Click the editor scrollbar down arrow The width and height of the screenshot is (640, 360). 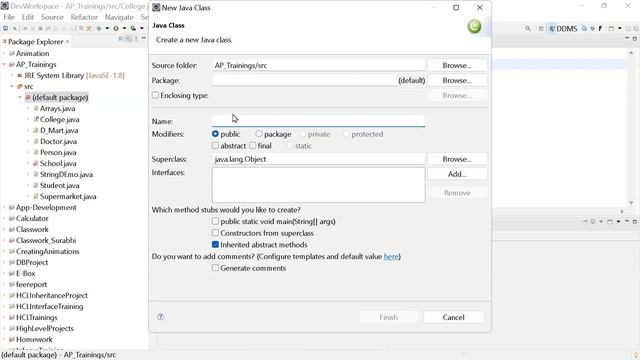coord(631,202)
